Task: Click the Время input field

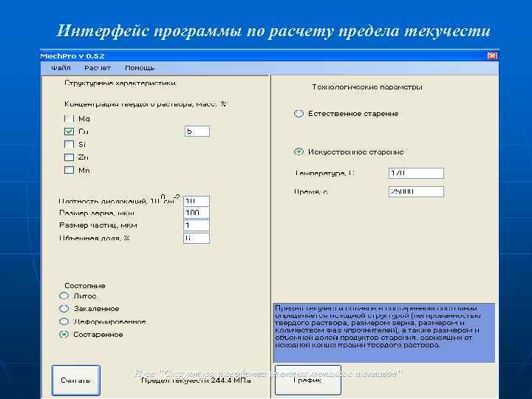Action: (x=416, y=191)
